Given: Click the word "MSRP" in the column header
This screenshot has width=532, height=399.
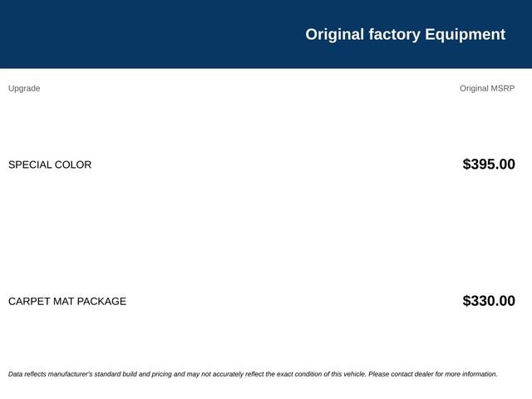Looking at the screenshot, I should coord(502,88).
